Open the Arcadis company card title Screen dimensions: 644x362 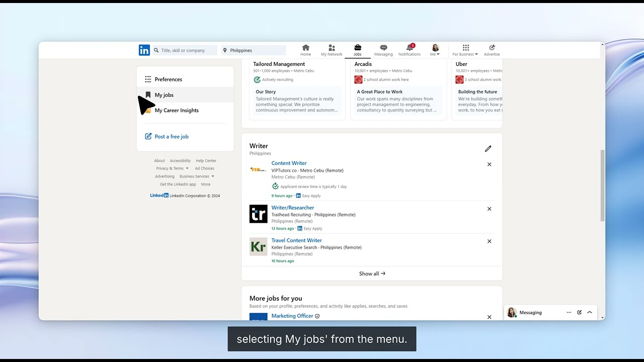point(363,64)
